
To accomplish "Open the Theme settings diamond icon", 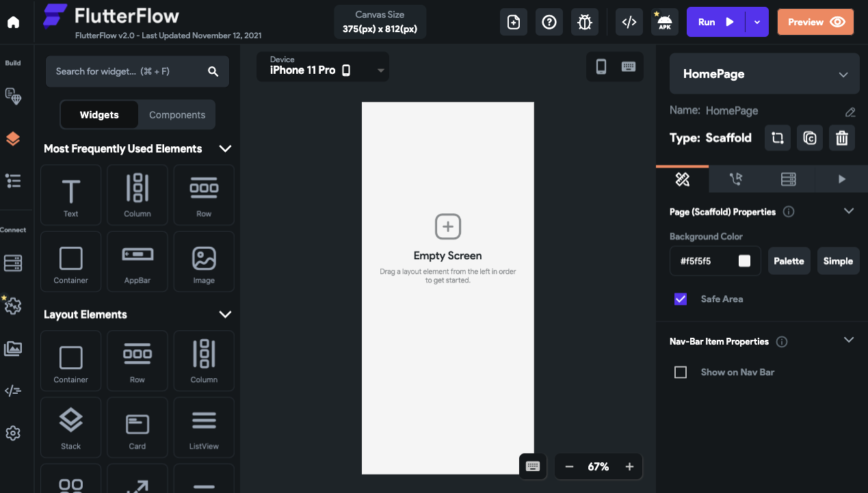I will click(13, 96).
